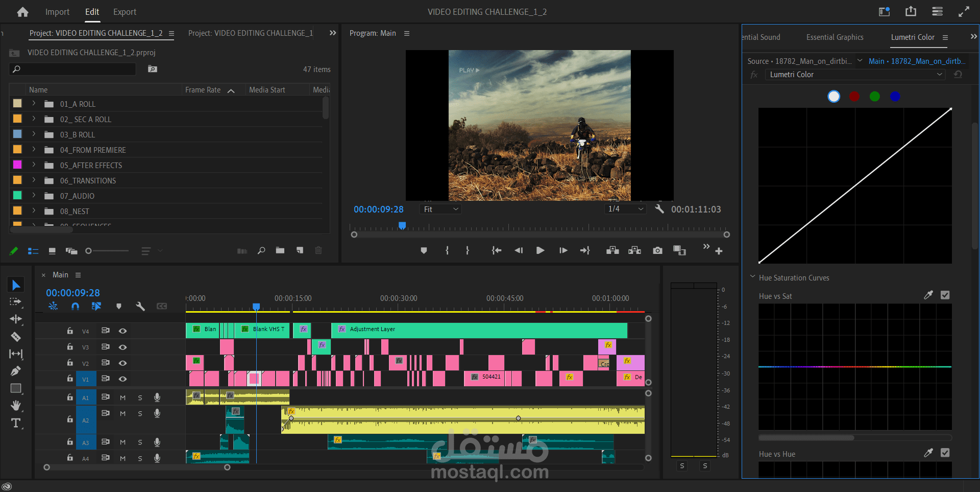This screenshot has width=980, height=492.
Task: Expand the 01_A ROLL bin
Action: (x=34, y=104)
